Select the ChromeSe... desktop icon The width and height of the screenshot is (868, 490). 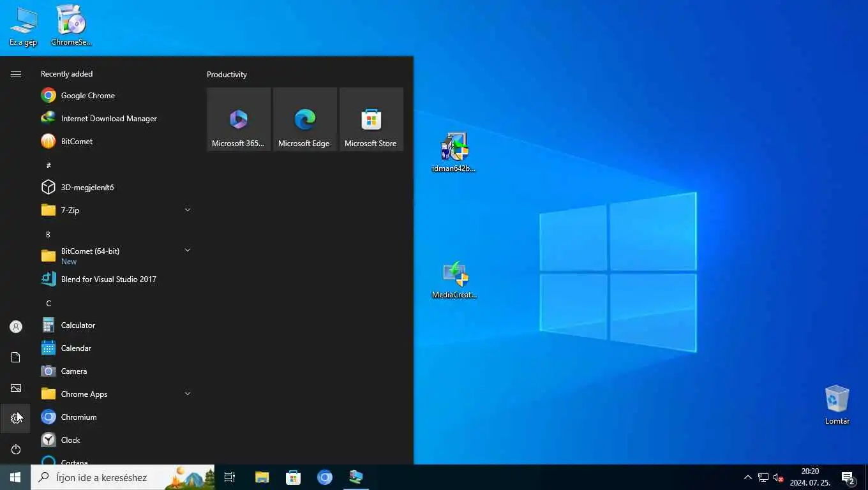pyautogui.click(x=71, y=27)
